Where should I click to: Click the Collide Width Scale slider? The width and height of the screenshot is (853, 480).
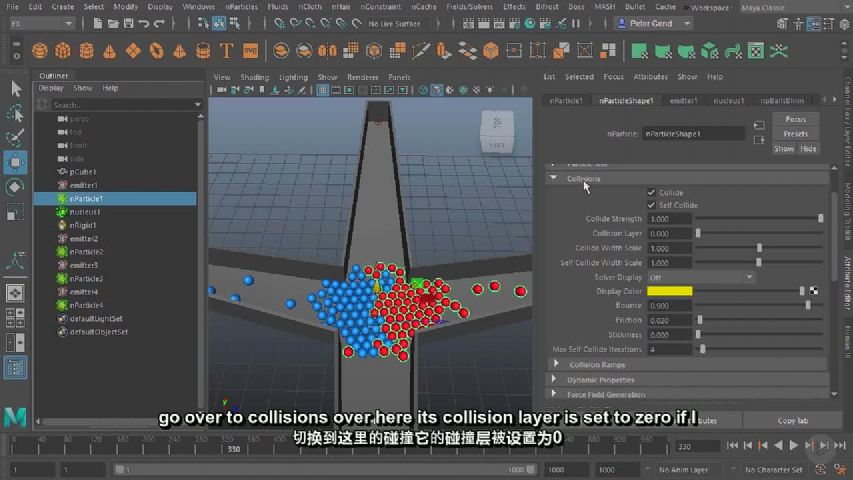pos(759,248)
